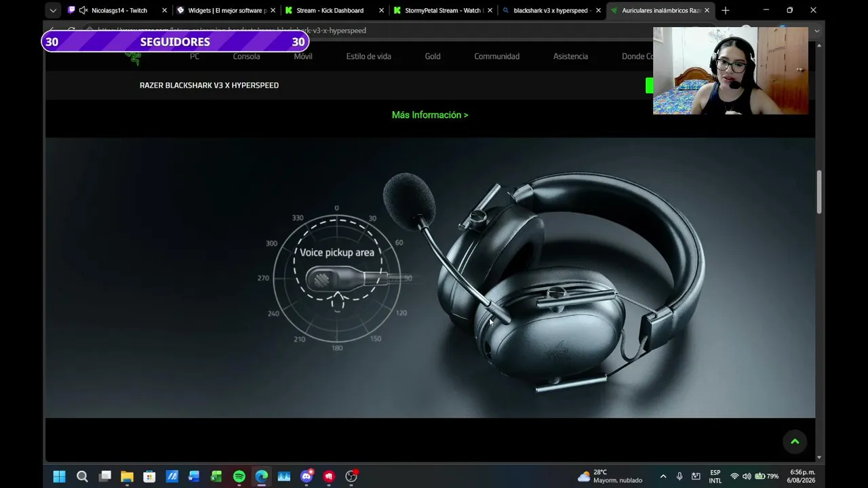
Task: Close the Stream - Kick Dashboard tab
Action: click(x=381, y=11)
